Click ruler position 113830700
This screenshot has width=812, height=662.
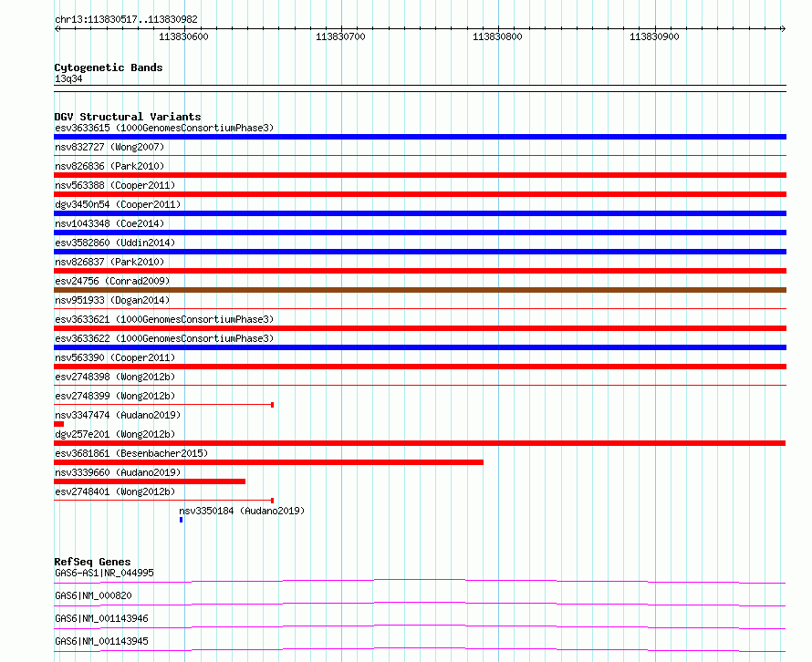click(340, 36)
